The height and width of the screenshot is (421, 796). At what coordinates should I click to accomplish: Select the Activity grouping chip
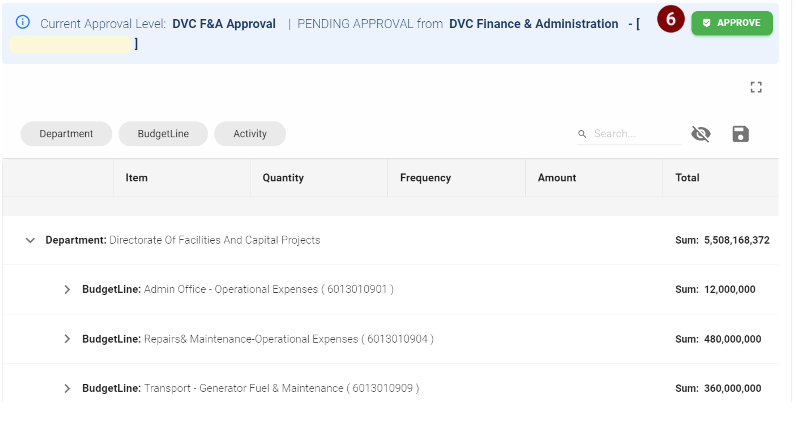pyautogui.click(x=250, y=134)
